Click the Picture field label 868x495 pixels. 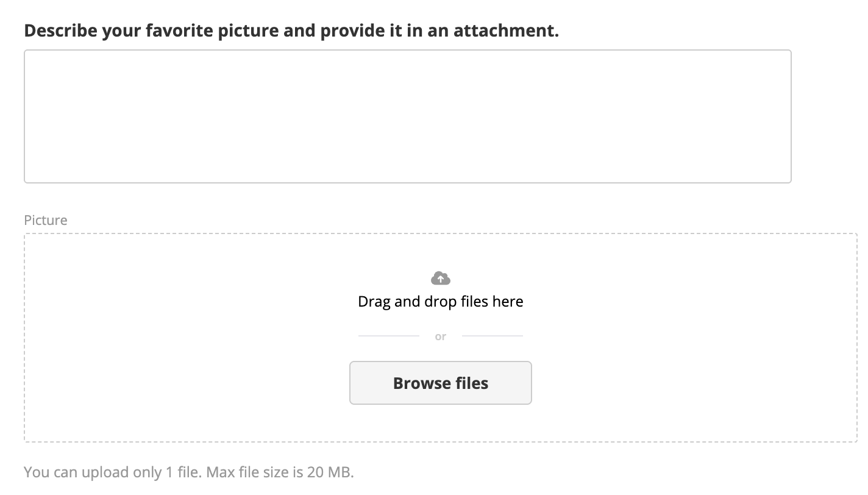point(46,220)
